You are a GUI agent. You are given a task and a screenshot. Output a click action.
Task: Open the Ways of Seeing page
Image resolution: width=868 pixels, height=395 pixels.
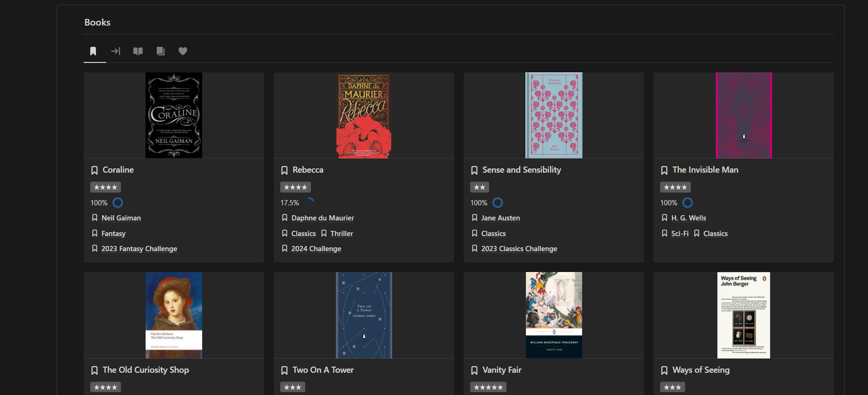tap(701, 370)
